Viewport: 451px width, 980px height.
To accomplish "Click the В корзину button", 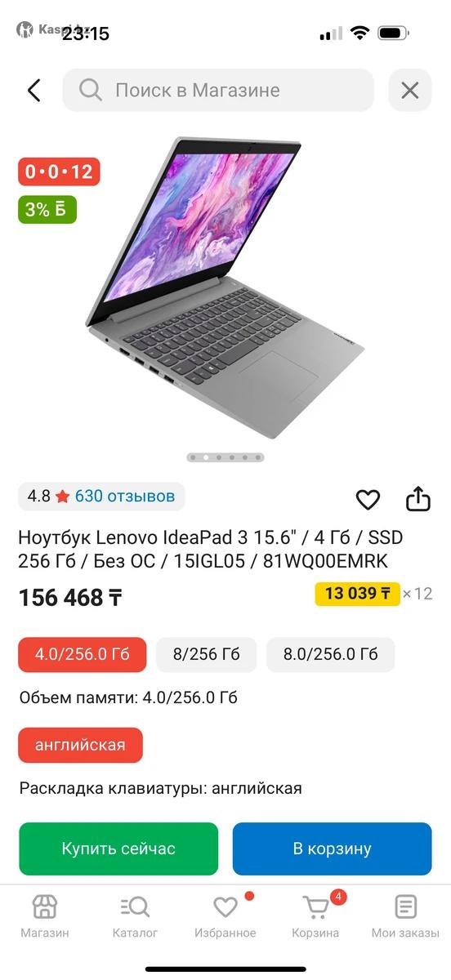I will pos(332,849).
